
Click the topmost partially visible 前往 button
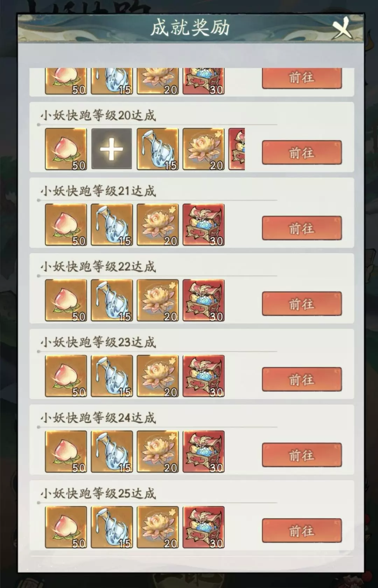302,78
